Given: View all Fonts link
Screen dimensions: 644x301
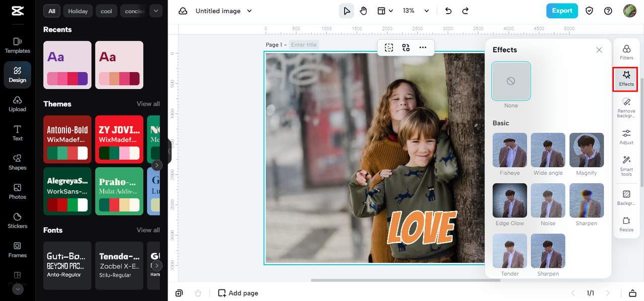Looking at the screenshot, I should [x=148, y=230].
